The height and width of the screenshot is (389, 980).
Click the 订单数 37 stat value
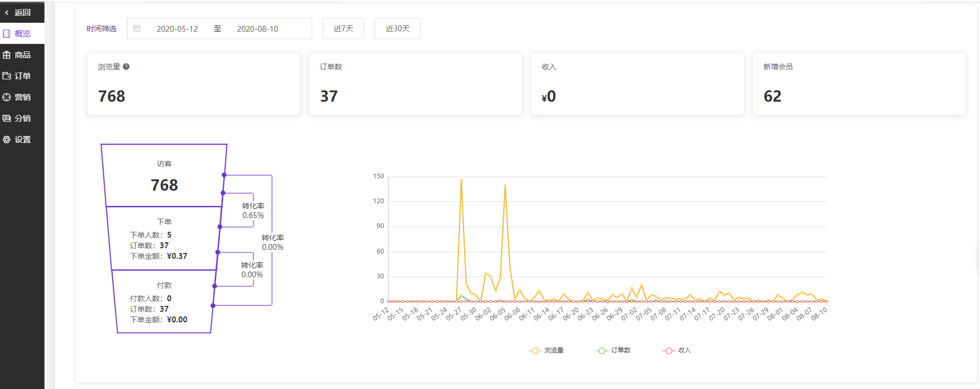[329, 96]
